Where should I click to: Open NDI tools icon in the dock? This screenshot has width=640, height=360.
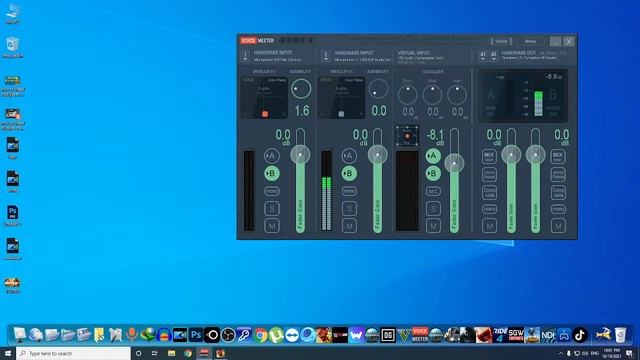pyautogui.click(x=548, y=335)
